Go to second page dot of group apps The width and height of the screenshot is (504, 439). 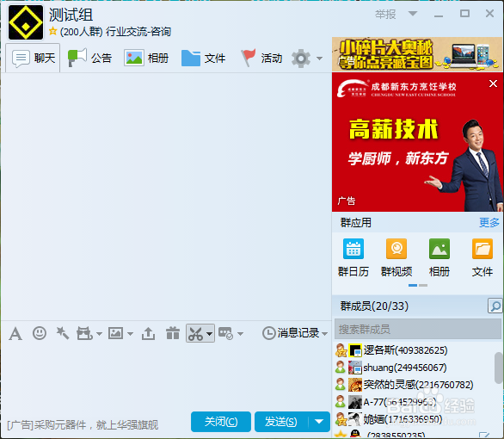[x=423, y=285]
